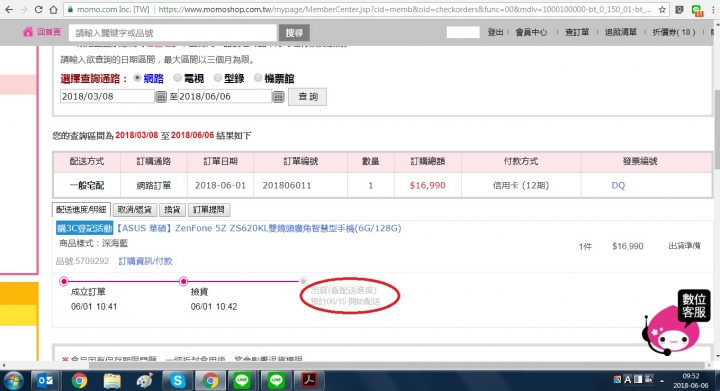Viewport: 720px width, 391px height.
Task: Open Outlook from taskbar
Action: click(x=45, y=380)
